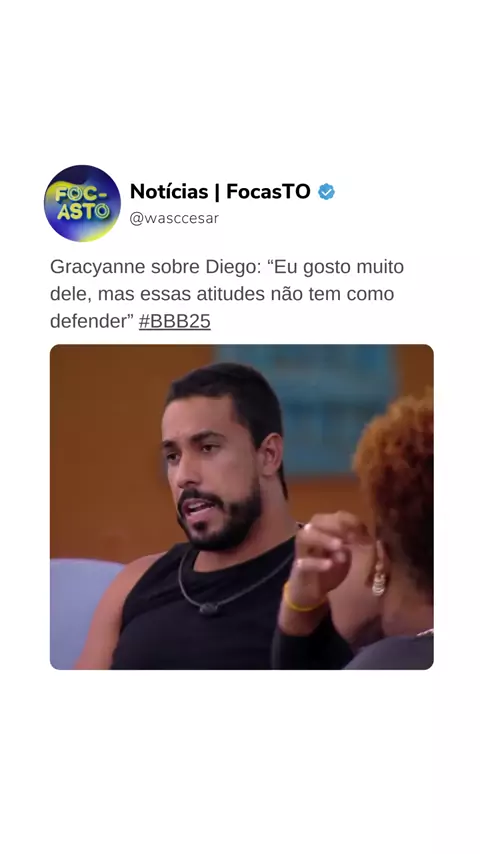Screen dimensions: 480x854
Task: Click the FocasTO part of account name
Action: pyautogui.click(x=268, y=192)
